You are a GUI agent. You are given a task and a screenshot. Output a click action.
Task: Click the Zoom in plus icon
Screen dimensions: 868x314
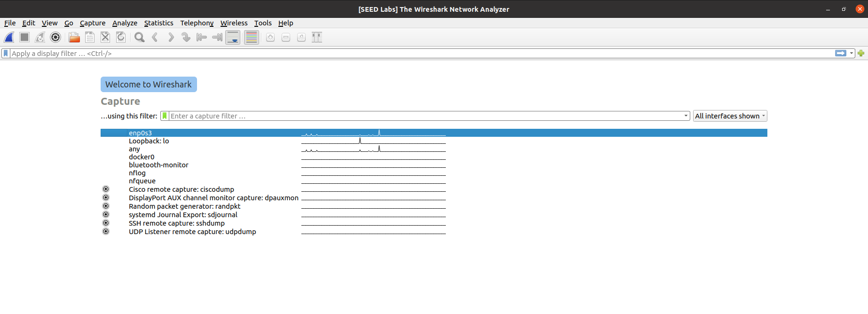click(x=270, y=37)
